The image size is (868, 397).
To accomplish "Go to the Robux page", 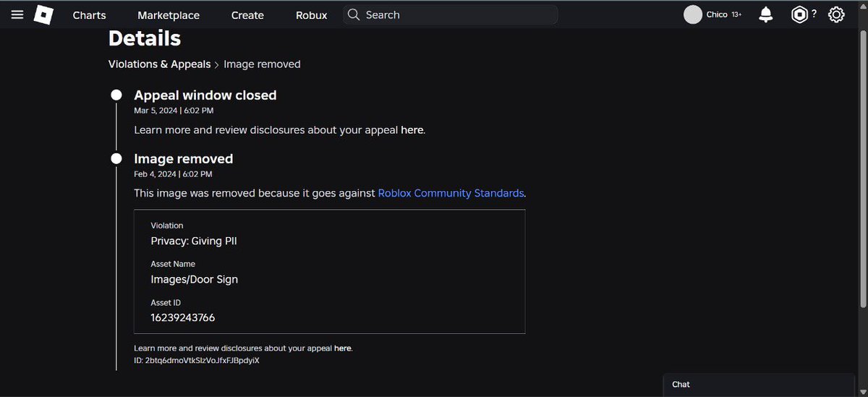I will click(312, 14).
